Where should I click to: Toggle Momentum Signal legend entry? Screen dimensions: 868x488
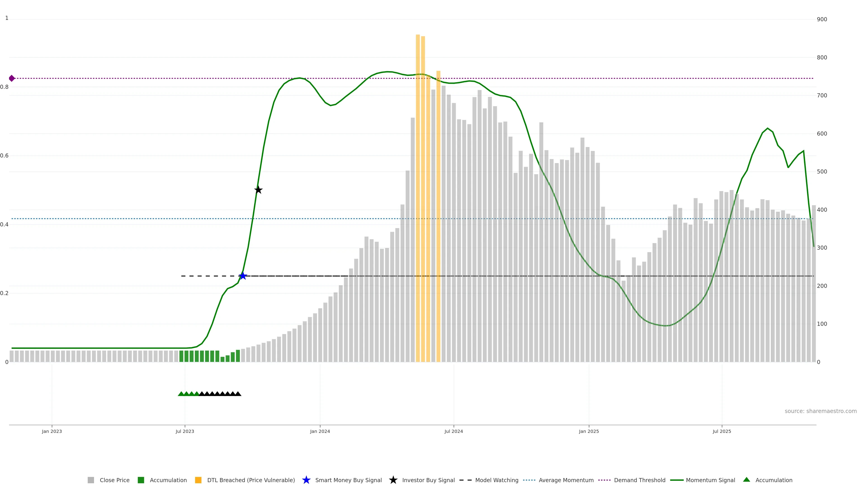click(710, 480)
